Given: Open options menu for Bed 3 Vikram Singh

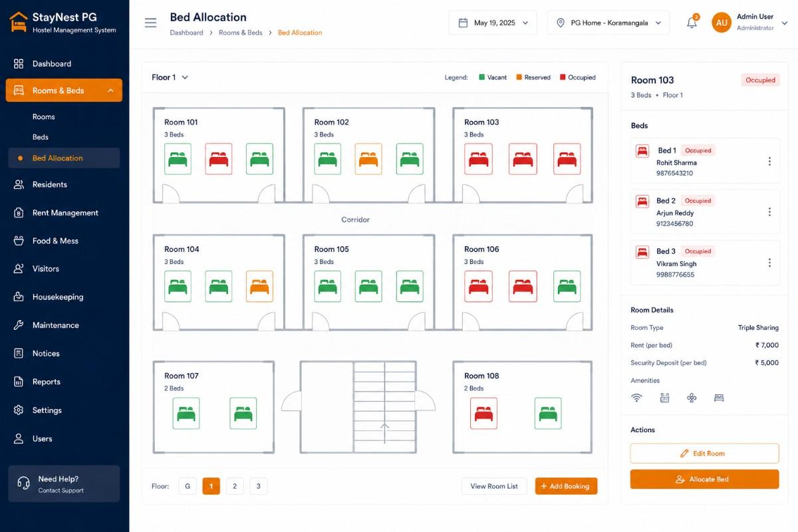Looking at the screenshot, I should (769, 263).
